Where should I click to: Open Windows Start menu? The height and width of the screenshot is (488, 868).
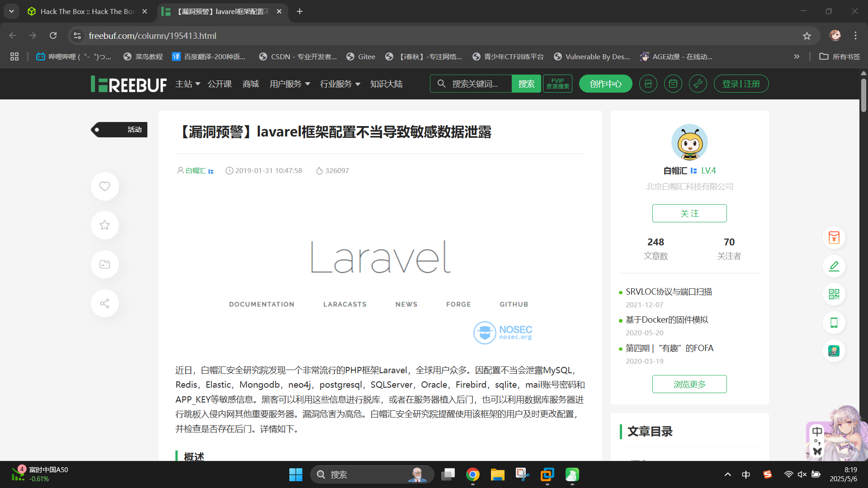(x=296, y=474)
